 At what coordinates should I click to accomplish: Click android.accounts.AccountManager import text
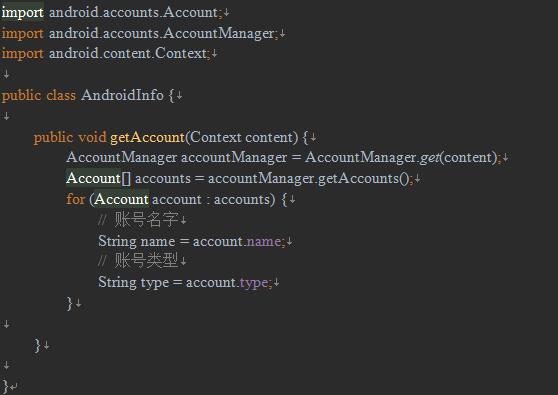point(162,33)
